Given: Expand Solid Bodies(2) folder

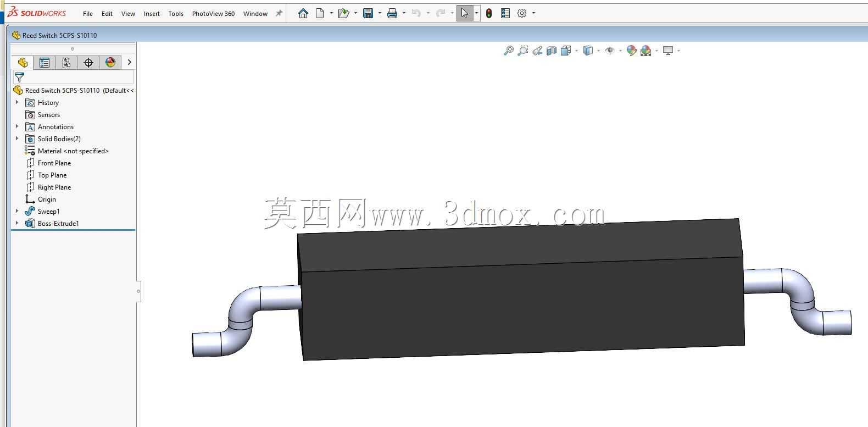Looking at the screenshot, I should 17,138.
